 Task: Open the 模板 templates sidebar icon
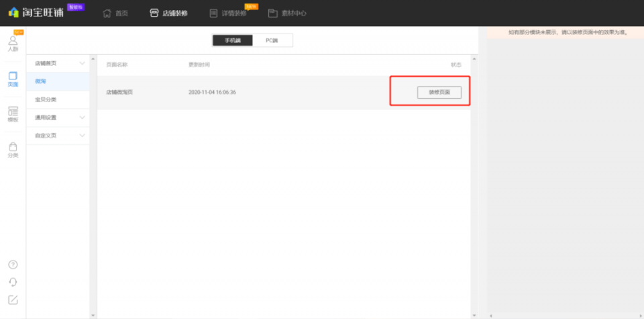coord(13,114)
